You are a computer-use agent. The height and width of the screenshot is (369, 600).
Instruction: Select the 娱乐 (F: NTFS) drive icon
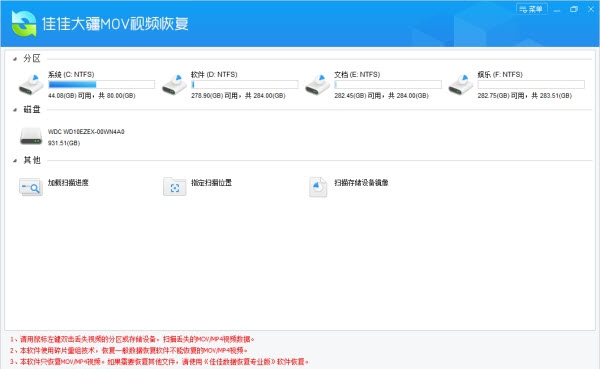click(x=461, y=85)
